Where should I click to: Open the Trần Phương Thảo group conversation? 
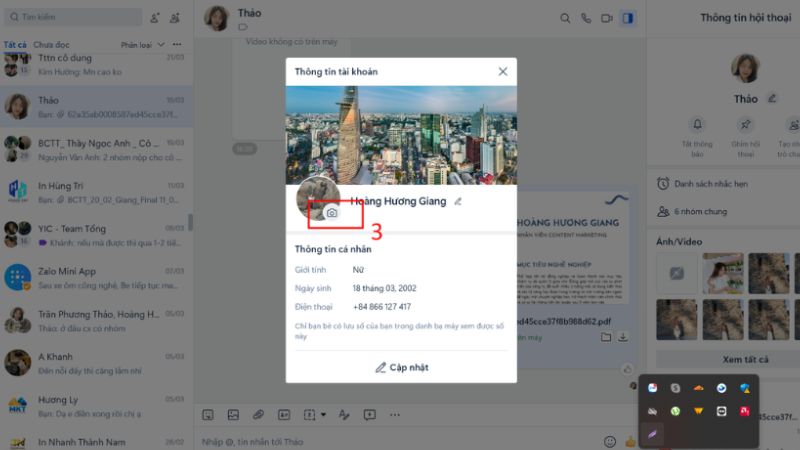tap(96, 320)
